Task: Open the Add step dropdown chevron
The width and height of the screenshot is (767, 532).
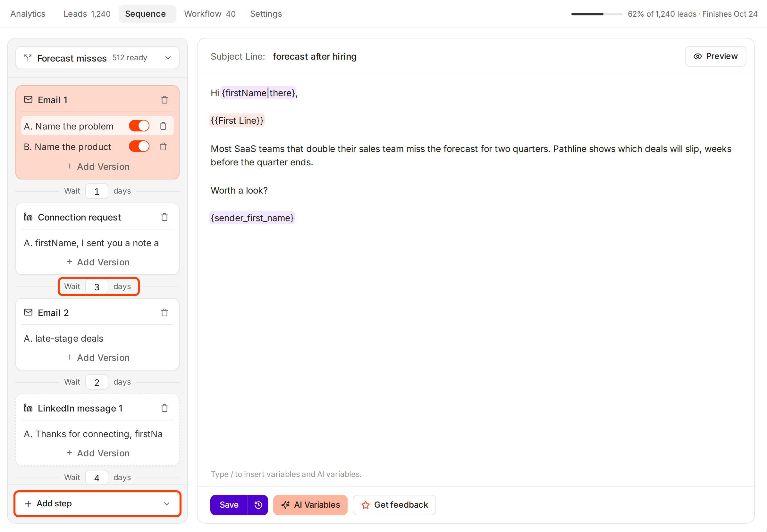Action: [167, 504]
